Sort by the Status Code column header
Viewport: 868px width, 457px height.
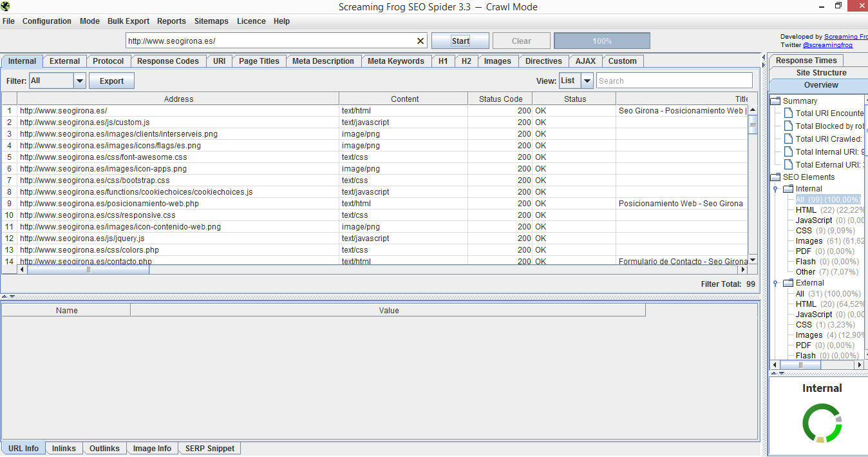pyautogui.click(x=500, y=99)
